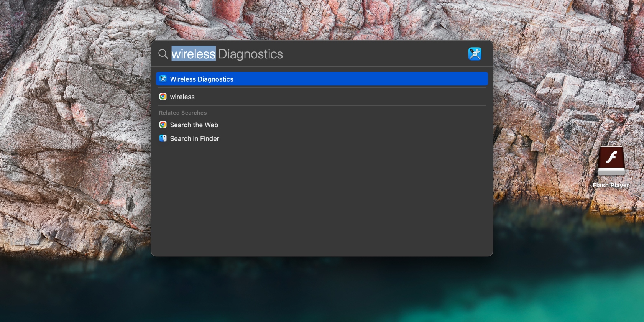Viewport: 644px width, 322px height.
Task: Select the 'wireless' Chrome suggestion
Action: [x=322, y=97]
